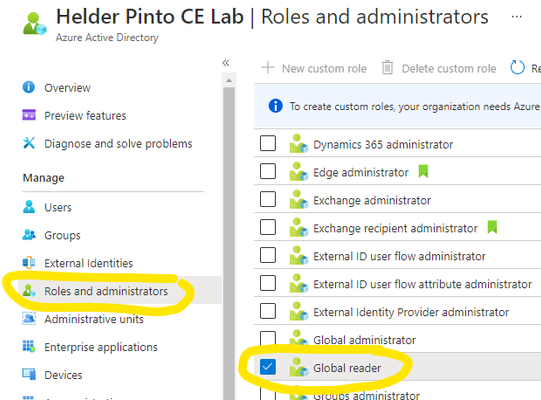Image resolution: width=541 pixels, height=400 pixels.
Task: Click the Refresh circular arrow icon
Action: [517, 67]
